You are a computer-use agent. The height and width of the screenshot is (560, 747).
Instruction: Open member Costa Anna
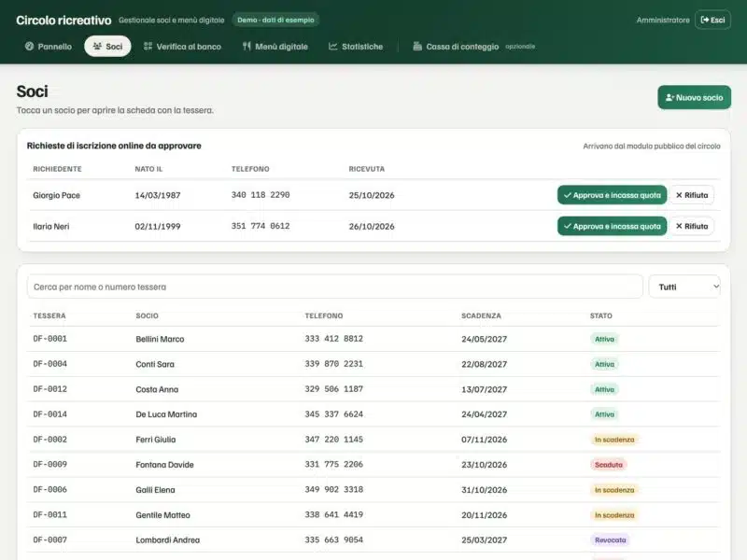click(x=373, y=389)
